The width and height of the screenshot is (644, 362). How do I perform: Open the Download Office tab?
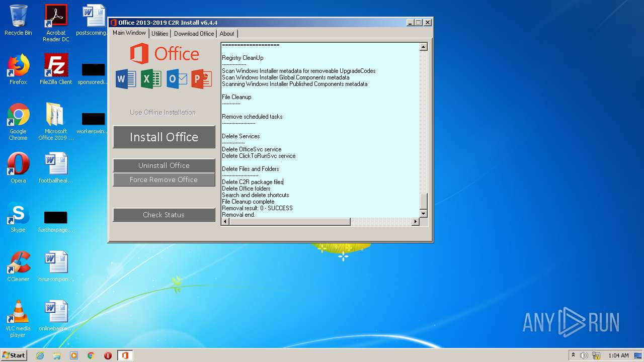point(194,34)
